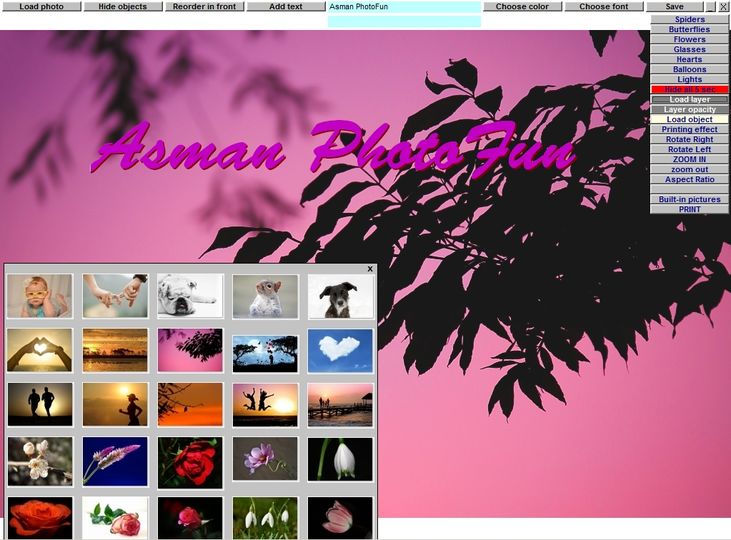Select the white heart-shaped cloud thumbnail

(x=340, y=351)
